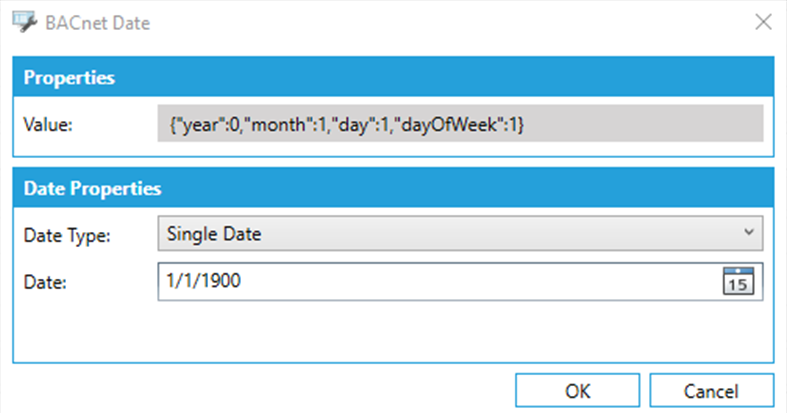Select the read-only Value field

coord(460,125)
